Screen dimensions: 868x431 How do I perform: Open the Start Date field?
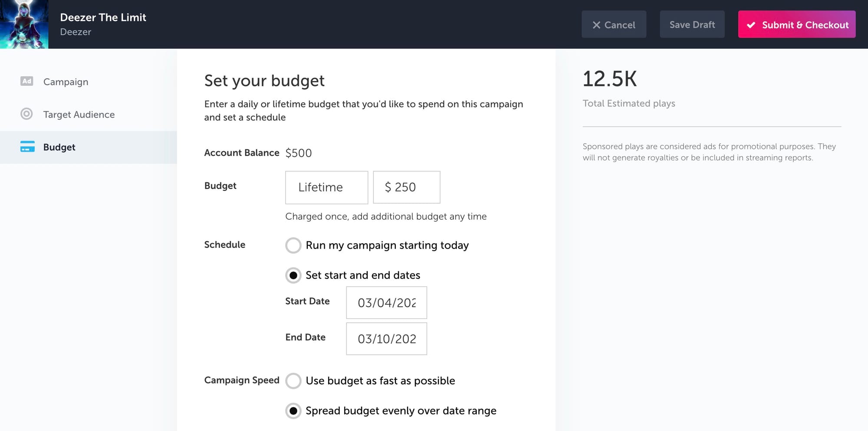[x=386, y=303]
